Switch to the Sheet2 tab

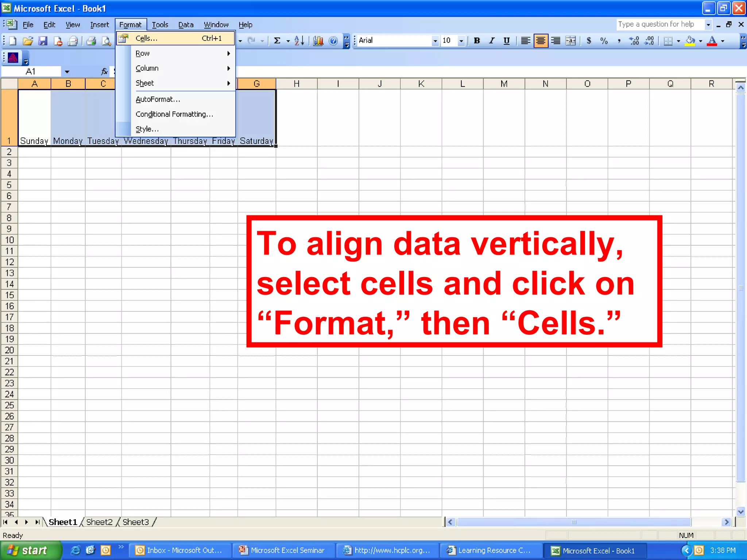tap(99, 522)
